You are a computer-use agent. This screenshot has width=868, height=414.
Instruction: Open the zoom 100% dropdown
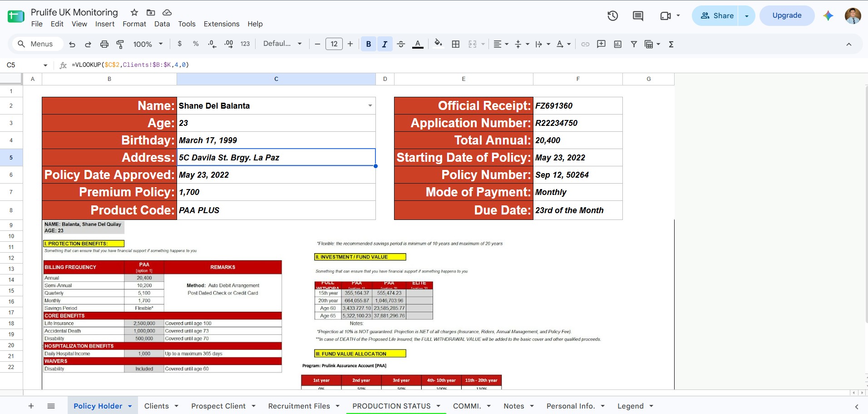tap(148, 44)
